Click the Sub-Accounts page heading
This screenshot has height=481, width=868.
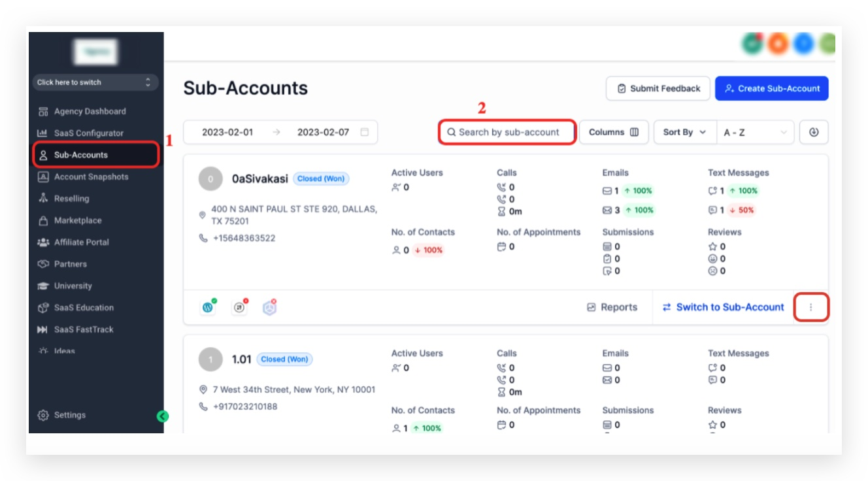click(x=245, y=88)
